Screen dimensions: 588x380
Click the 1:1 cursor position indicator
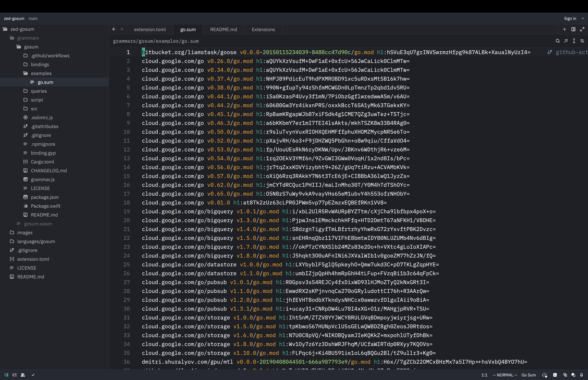484,375
